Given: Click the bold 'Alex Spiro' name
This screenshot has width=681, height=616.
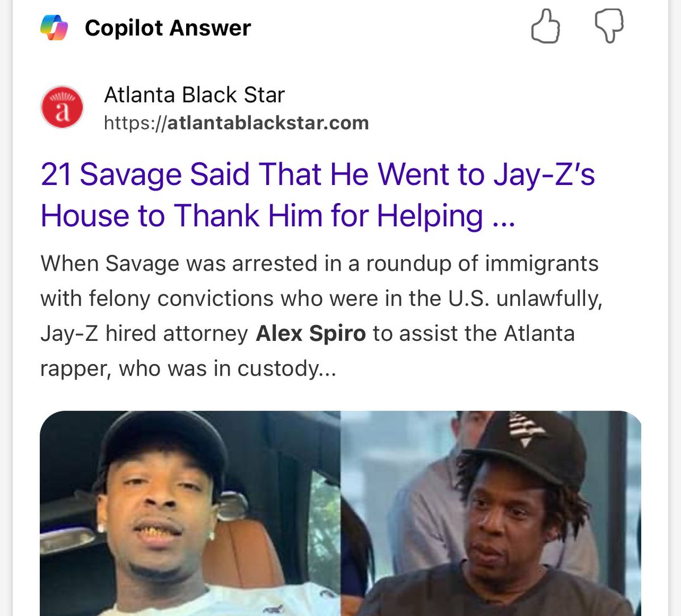Looking at the screenshot, I should 310,333.
